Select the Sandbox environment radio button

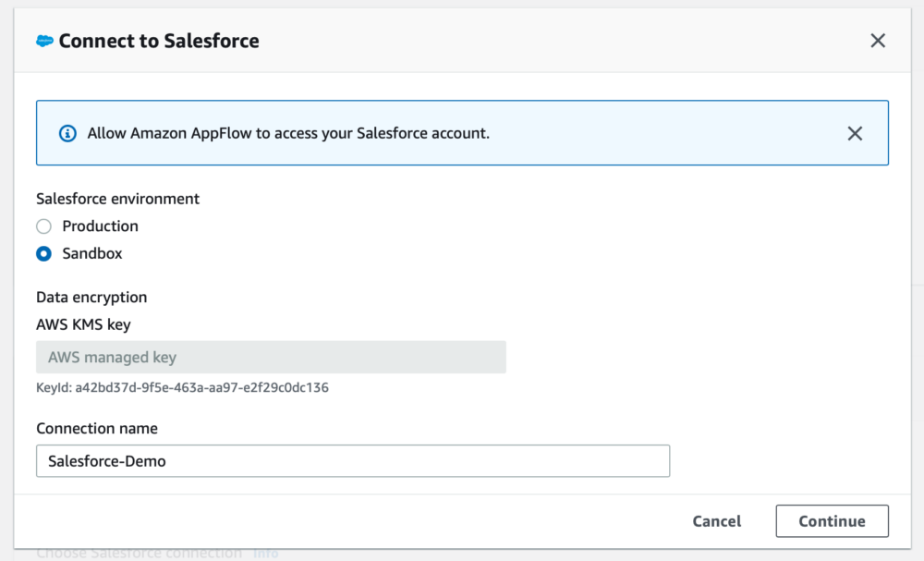pyautogui.click(x=43, y=253)
